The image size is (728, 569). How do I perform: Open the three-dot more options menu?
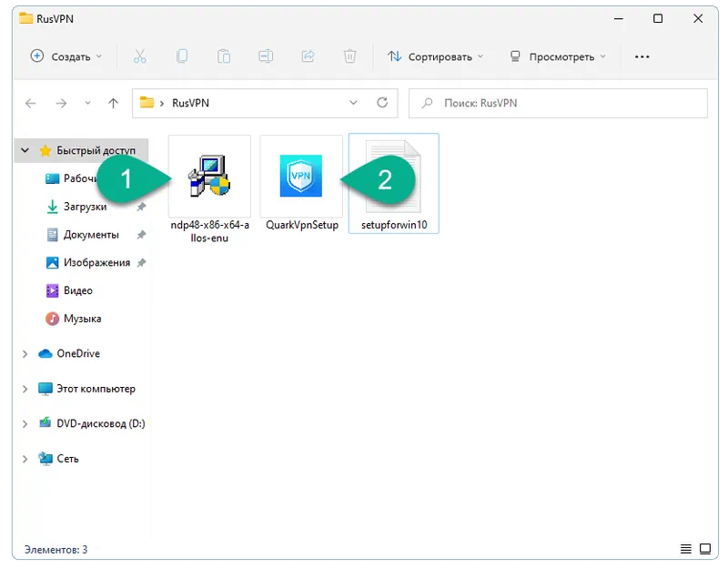click(x=642, y=56)
